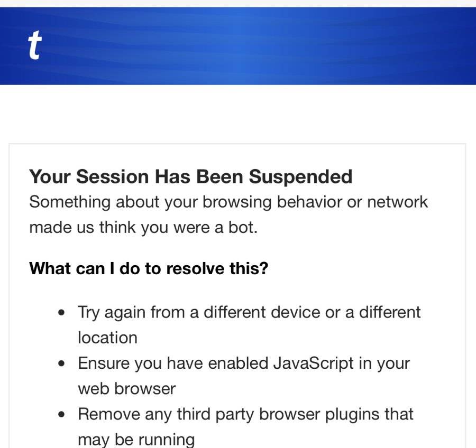Screen dimensions: 476x448
Task: Select the What can I do to resolve this heading
Action: (x=149, y=268)
